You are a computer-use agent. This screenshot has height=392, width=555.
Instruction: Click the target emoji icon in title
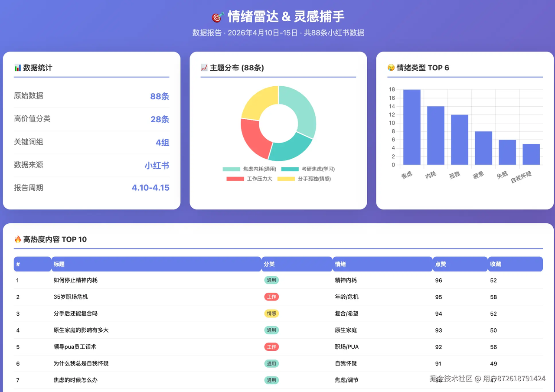tap(218, 17)
